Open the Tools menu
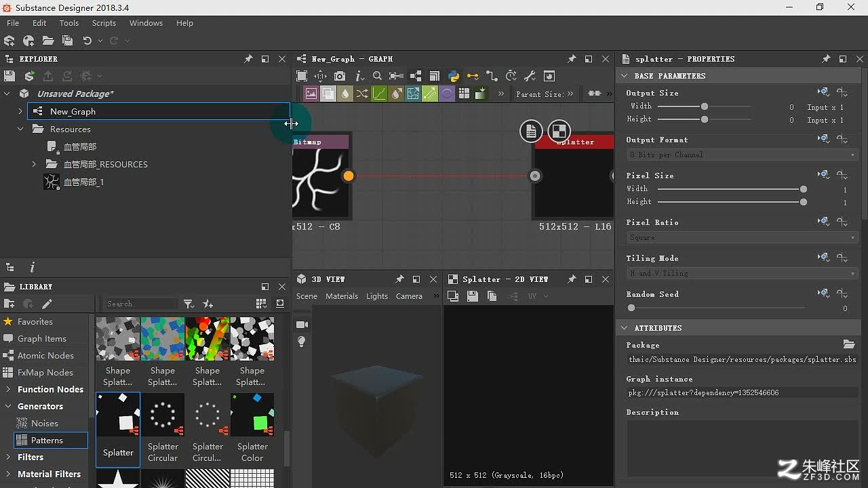Image resolution: width=868 pixels, height=488 pixels. tap(69, 23)
